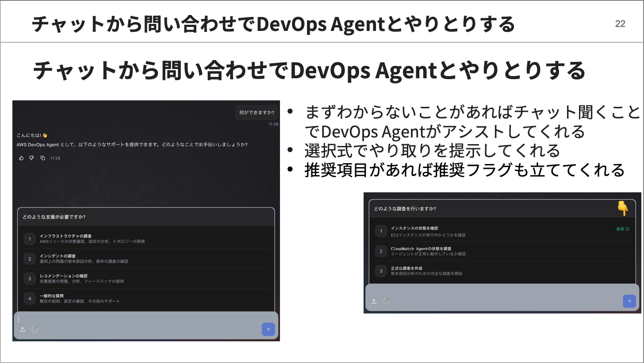Click the green 推奨 info badge
644x363 pixels.
[623, 229]
